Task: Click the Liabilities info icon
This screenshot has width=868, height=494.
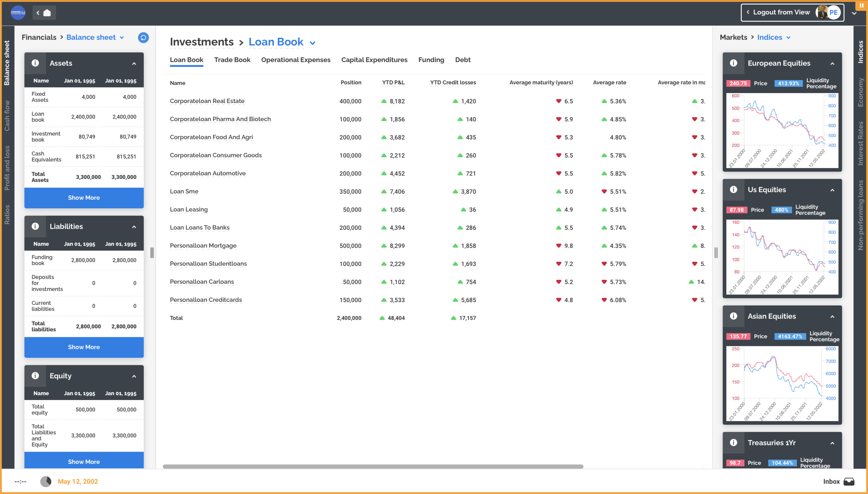Action: click(35, 227)
